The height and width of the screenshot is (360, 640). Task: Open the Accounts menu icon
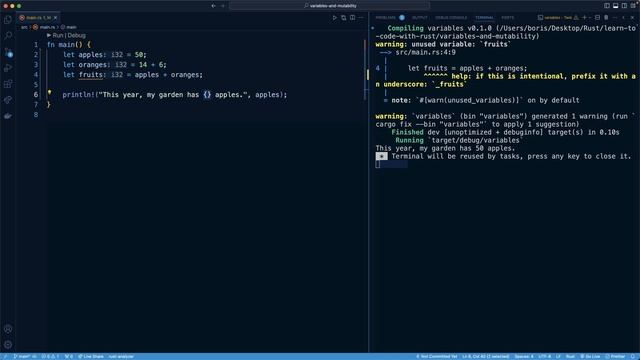pos(8,329)
